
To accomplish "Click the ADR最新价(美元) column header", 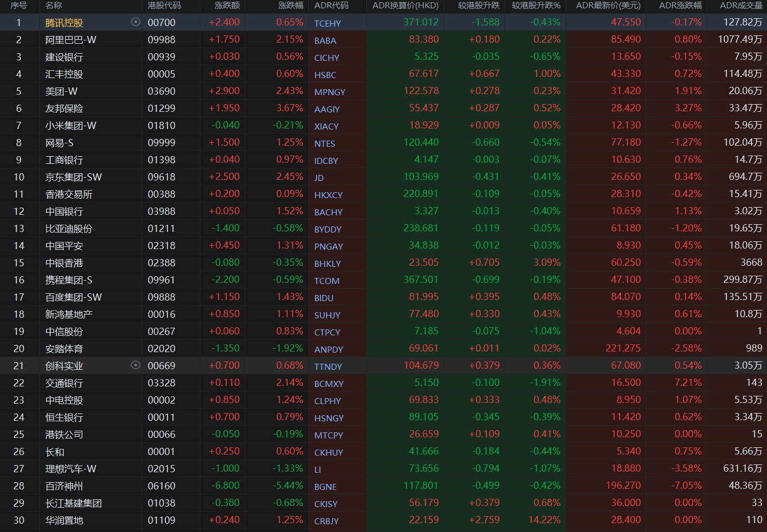I will tap(608, 6).
